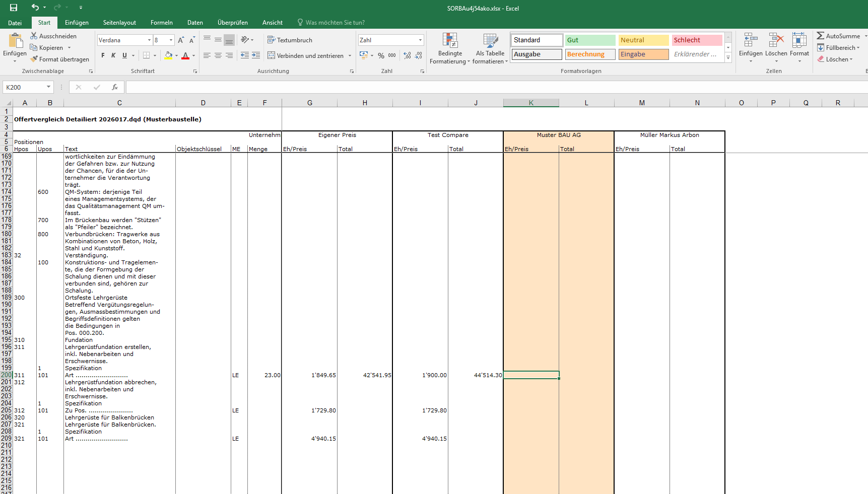Switch to the Seitenlayout tab
868x494 pixels.
pos(119,23)
